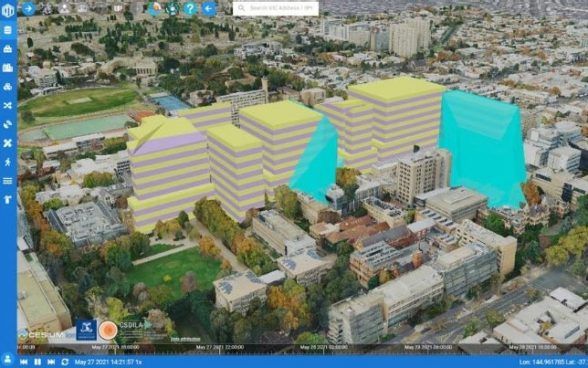This screenshot has width=588, height=368.
Task: Click the app logo icon at top-left corner
Action: tap(8, 10)
